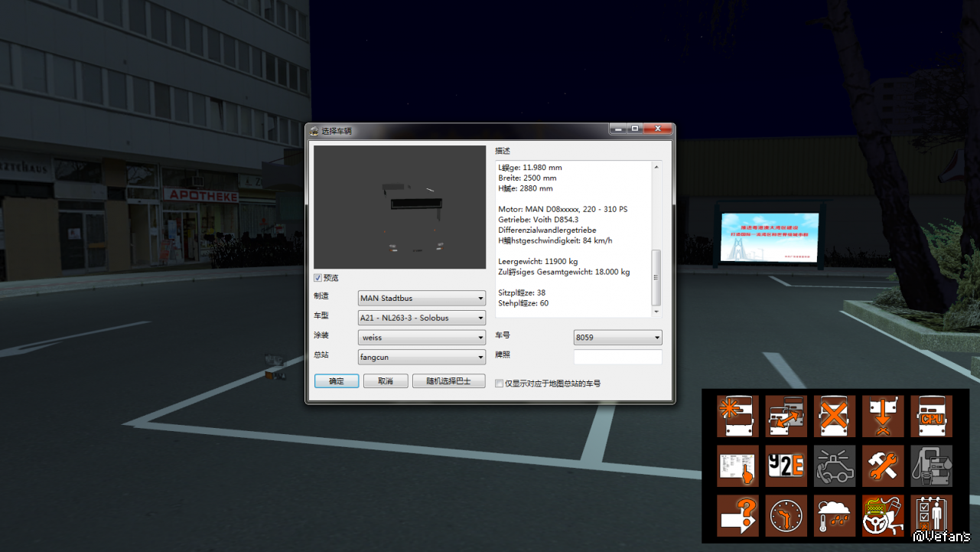
Task: Click the bus CPU (AI control) icon
Action: point(932,416)
